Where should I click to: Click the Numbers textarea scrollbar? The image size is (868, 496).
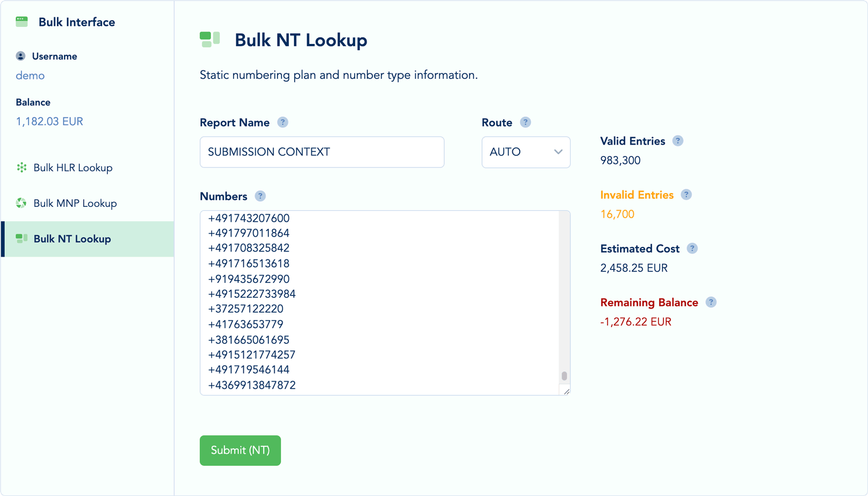pos(564,374)
